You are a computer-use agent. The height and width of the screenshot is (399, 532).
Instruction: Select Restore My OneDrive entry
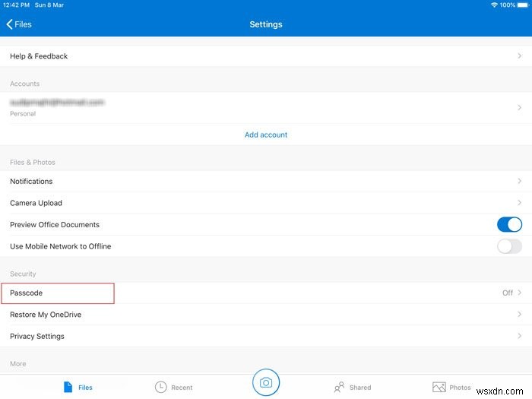tap(266, 315)
